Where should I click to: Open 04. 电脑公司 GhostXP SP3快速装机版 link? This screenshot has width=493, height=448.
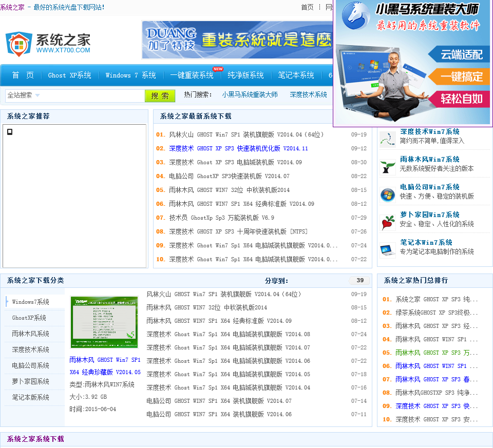click(x=229, y=176)
